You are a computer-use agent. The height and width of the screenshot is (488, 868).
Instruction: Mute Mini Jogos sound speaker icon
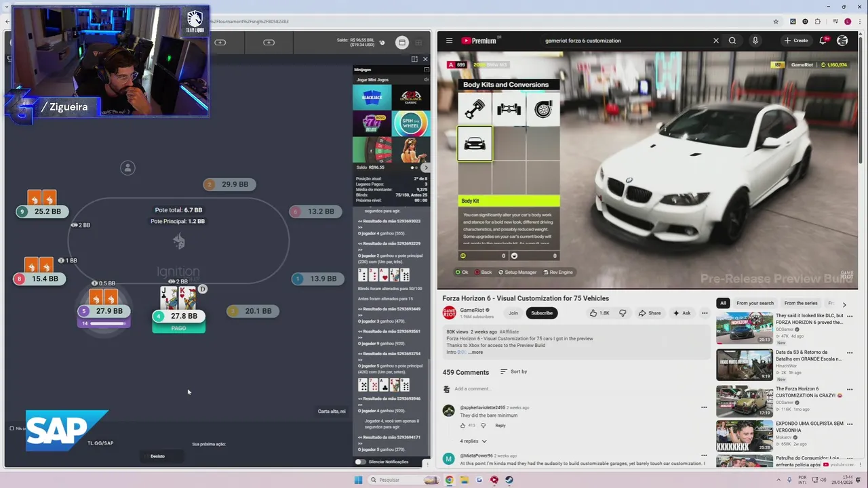coord(426,79)
